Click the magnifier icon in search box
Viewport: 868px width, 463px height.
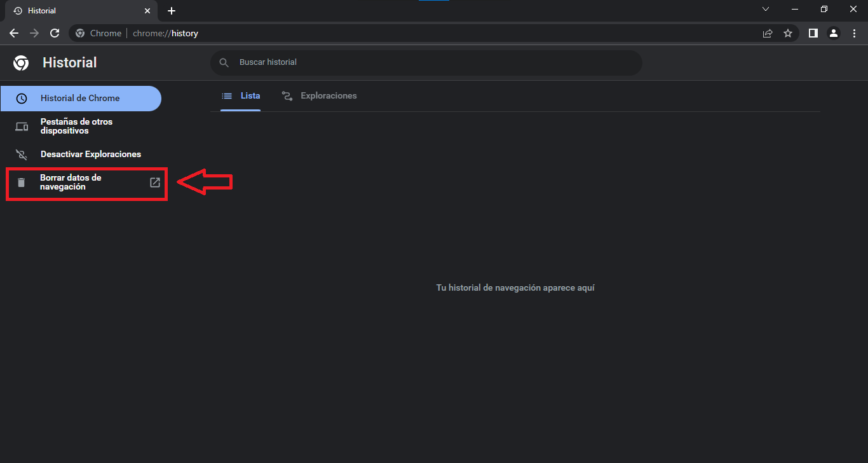coord(224,62)
